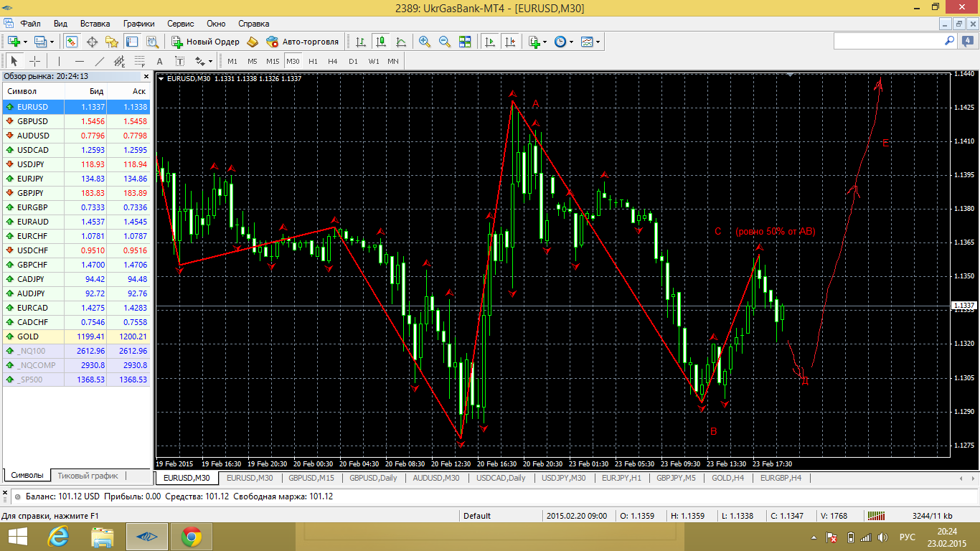Open the tile windows layout icon
Screen dimensions: 980x551
coord(464,42)
